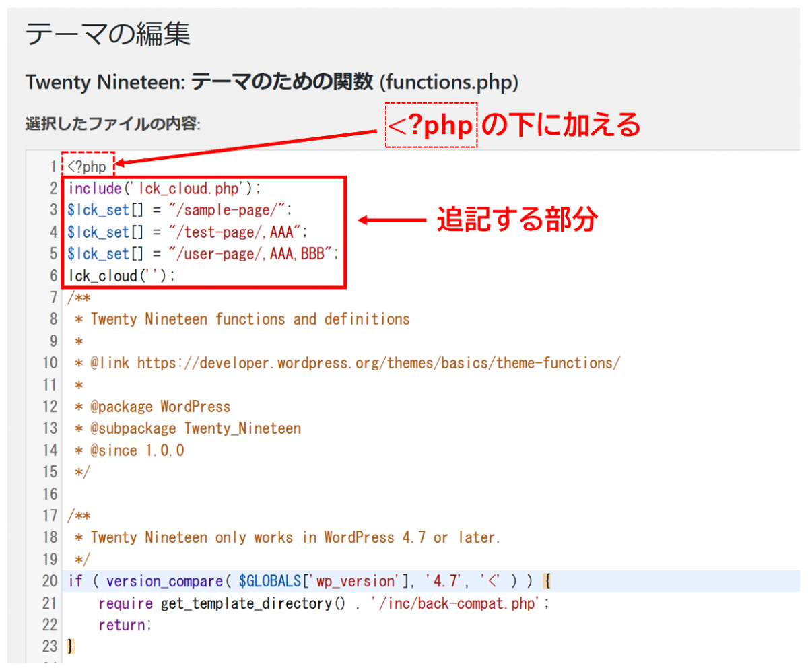Click the developer.wordpress.org URL in comment
Screen dimensions: 808x672
(378, 363)
